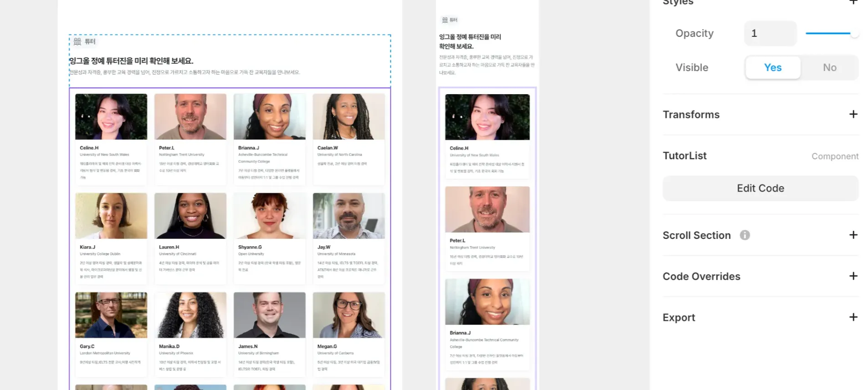Click the tutor icon in desktop header

tap(77, 41)
